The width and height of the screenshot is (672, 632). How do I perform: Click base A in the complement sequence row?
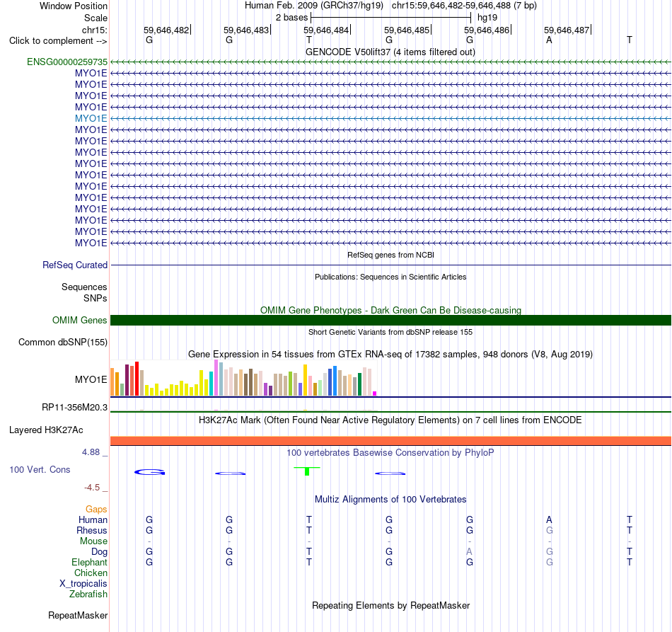[549, 40]
